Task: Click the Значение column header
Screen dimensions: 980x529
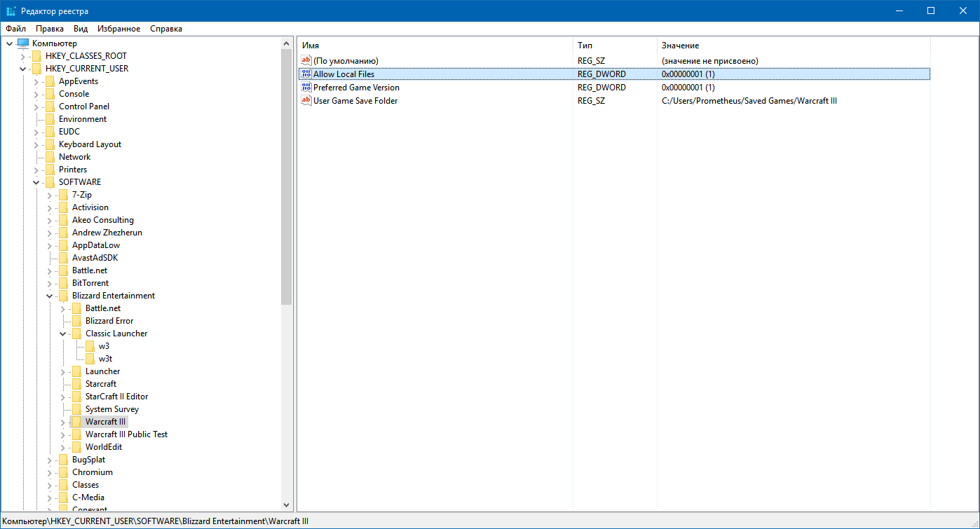Action: pyautogui.click(x=794, y=45)
